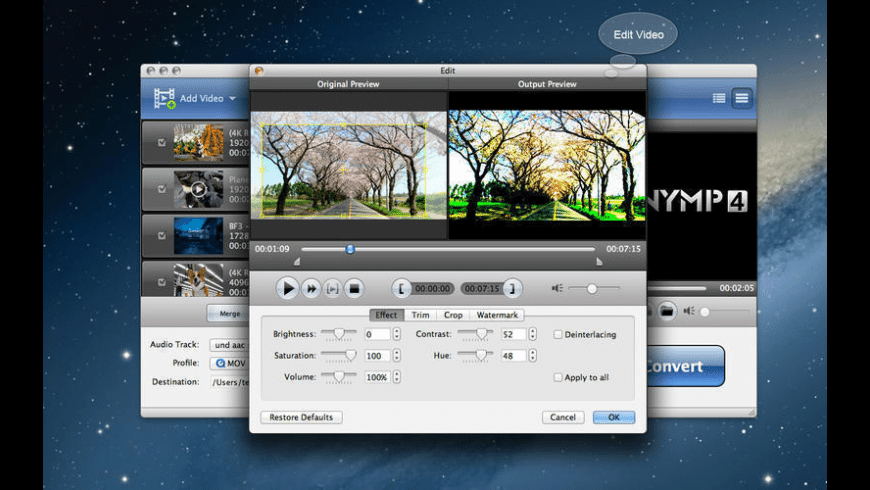The image size is (870, 490).
Task: Click the crop center crosshair in Original Preview
Action: [343, 170]
